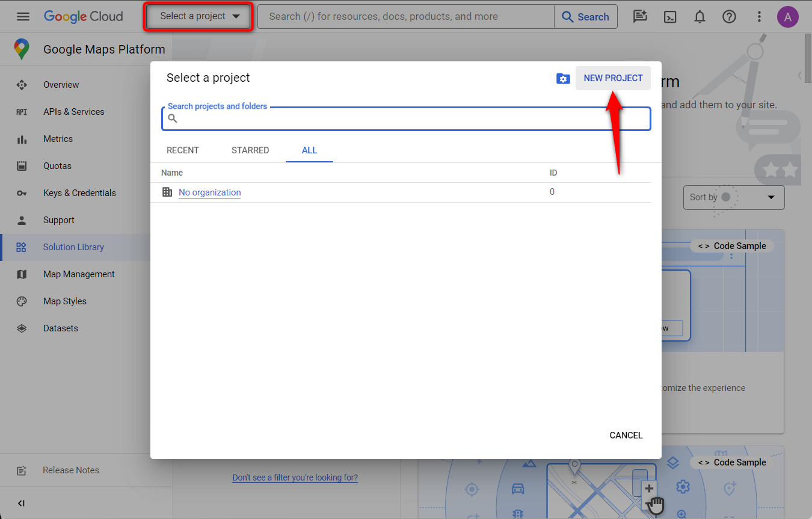Open the Gemini chat assistant icon
812x519 pixels.
[640, 17]
